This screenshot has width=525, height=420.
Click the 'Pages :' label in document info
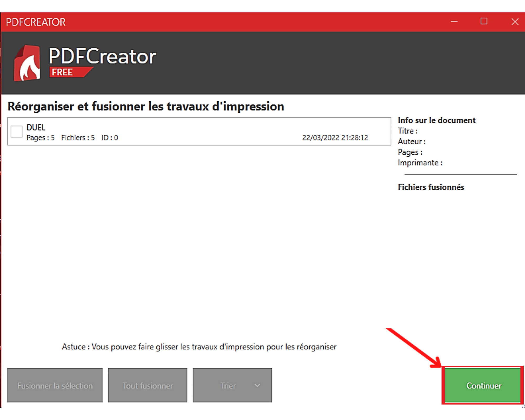click(x=410, y=152)
